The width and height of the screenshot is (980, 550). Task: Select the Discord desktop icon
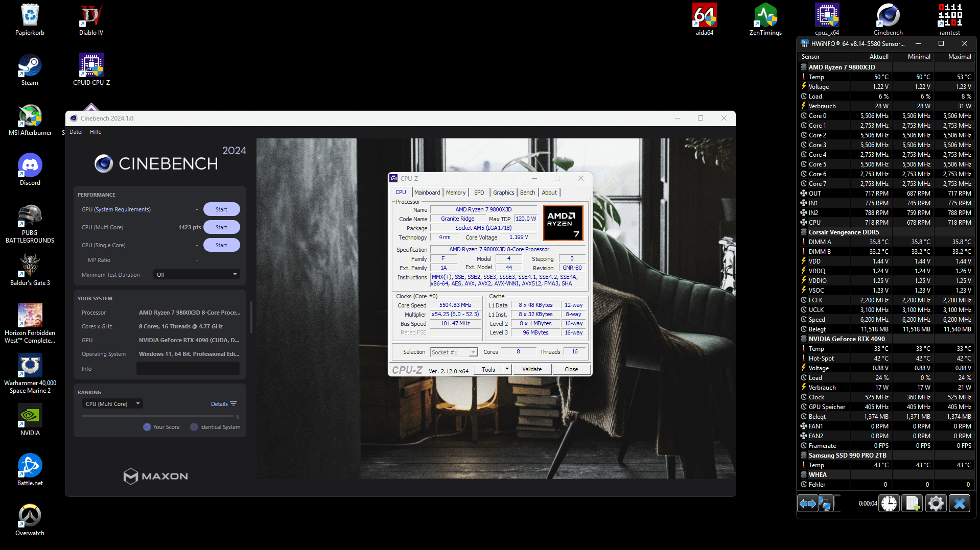(x=30, y=170)
